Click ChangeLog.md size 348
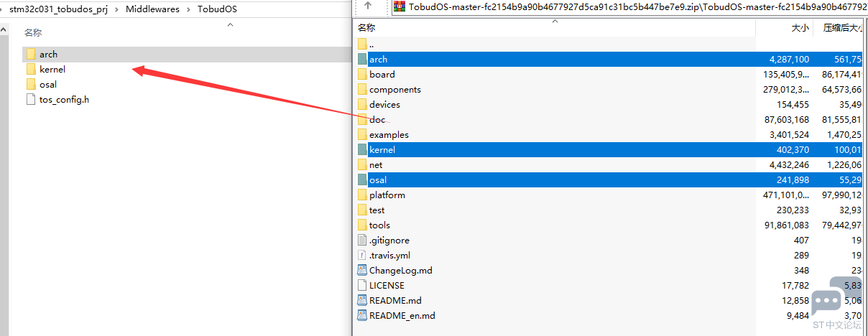Screen dimensions: 868x336 [801, 270]
